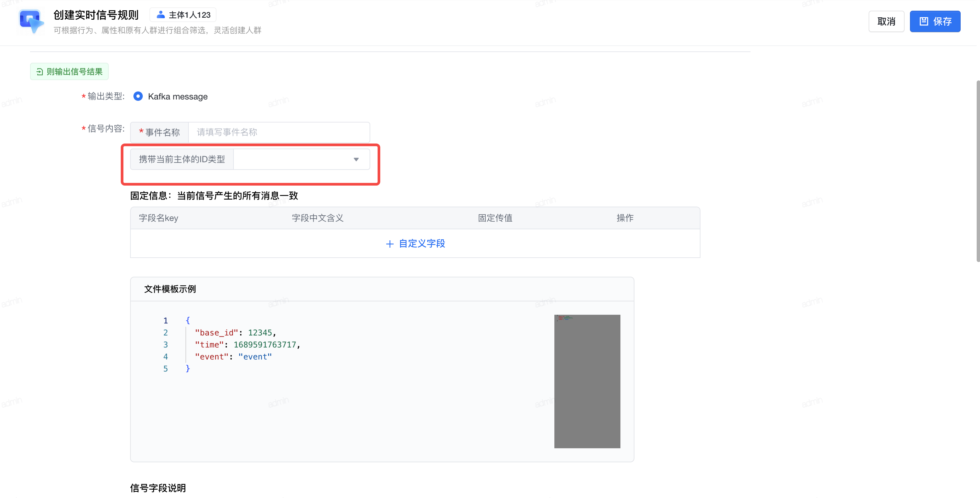
Task: Click the "base_id": 12345 code line
Action: [235, 333]
